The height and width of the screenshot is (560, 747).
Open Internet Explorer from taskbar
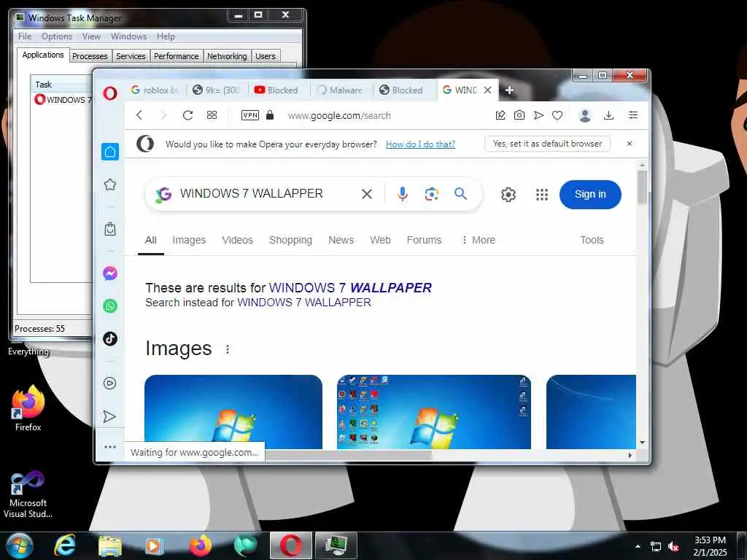tap(64, 545)
